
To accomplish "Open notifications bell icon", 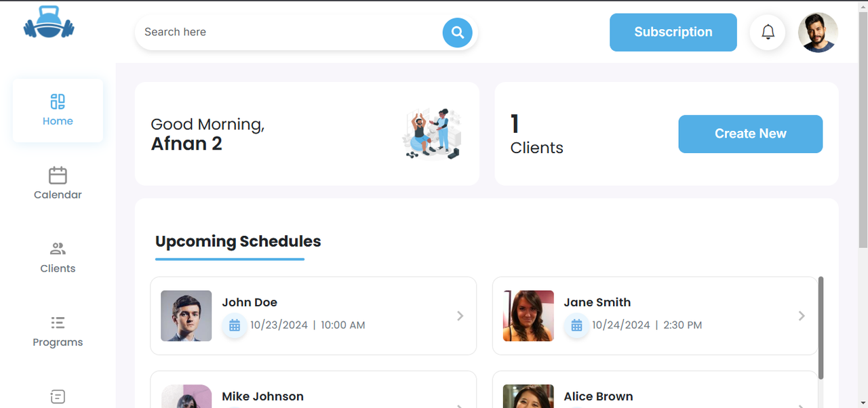I will pyautogui.click(x=768, y=32).
